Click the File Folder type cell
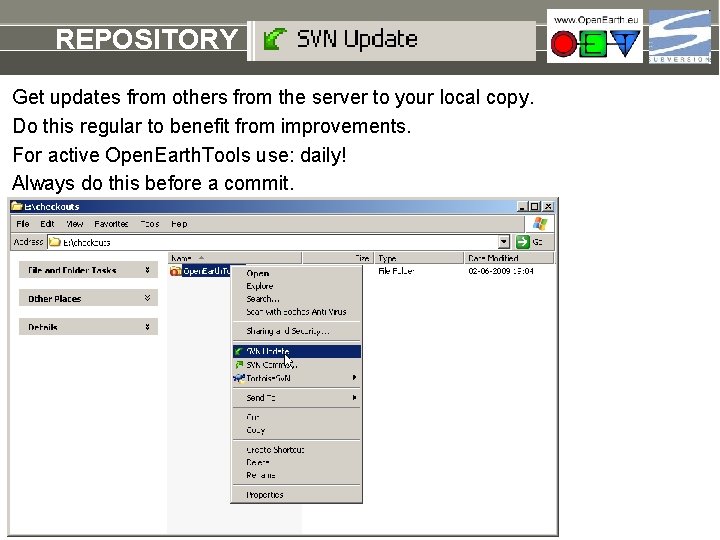 click(396, 271)
